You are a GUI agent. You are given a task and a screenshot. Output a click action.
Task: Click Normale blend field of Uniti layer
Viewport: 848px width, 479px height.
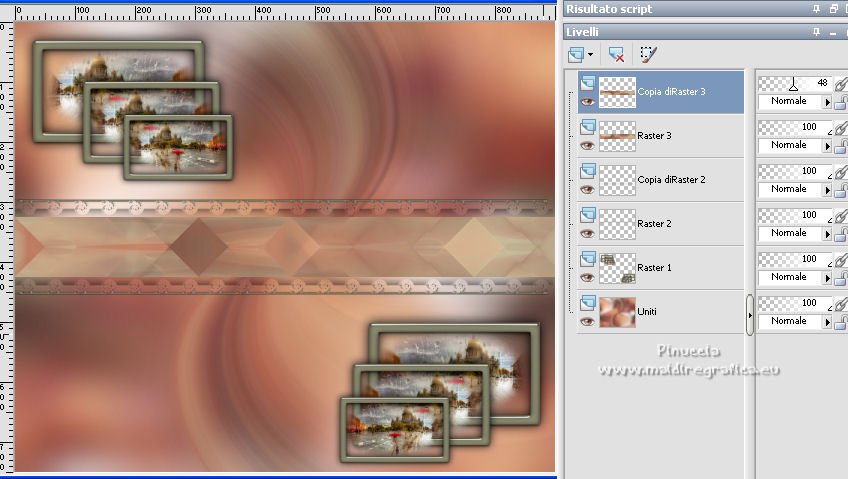[x=790, y=321]
